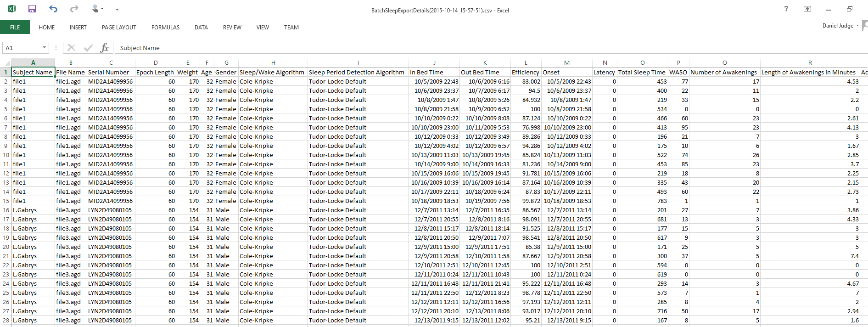This screenshot has height=327, width=868.
Task: Toggle Touch/Mouse mode icon
Action: click(95, 9)
